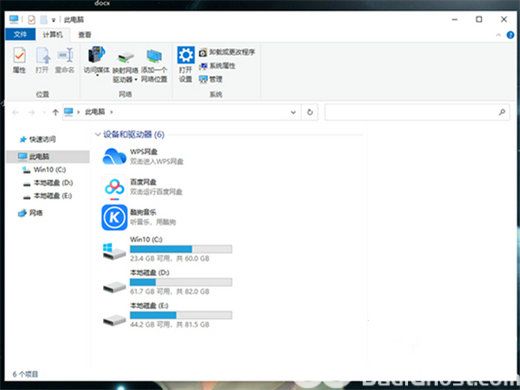Collapse the 设备和驱动器 (6) group
Viewport: 520px width, 390px height.
coord(98,134)
